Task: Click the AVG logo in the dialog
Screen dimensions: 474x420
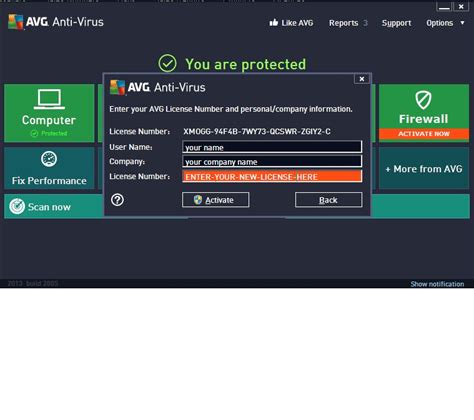Action: tap(118, 87)
